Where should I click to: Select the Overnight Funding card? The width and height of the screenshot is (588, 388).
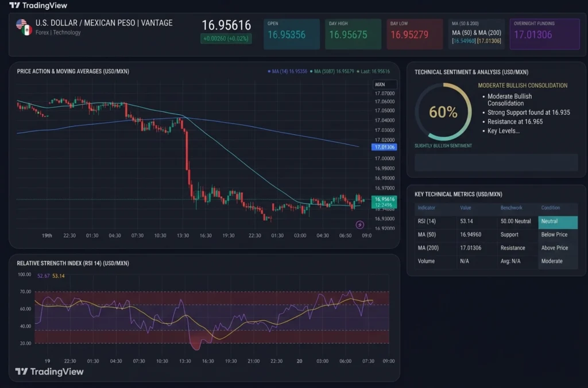(x=544, y=34)
